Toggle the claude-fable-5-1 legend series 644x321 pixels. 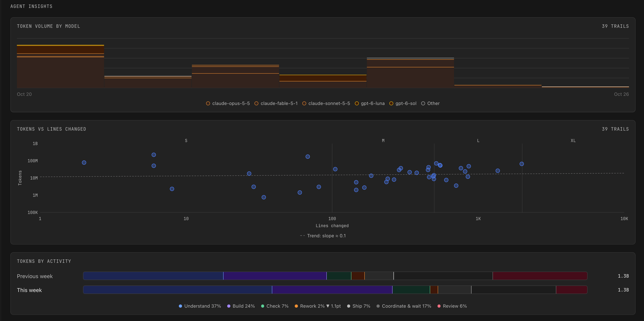[276, 103]
